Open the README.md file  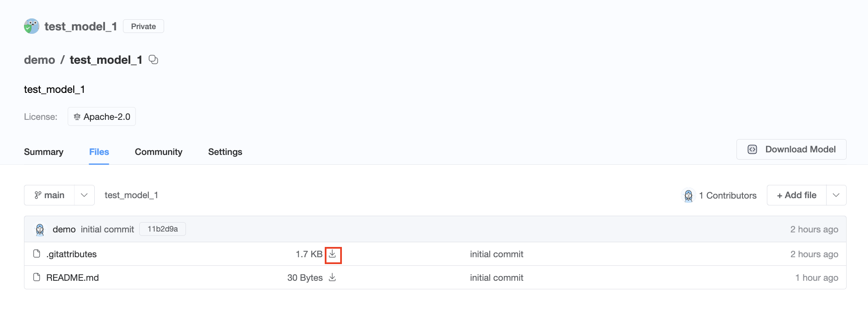72,278
